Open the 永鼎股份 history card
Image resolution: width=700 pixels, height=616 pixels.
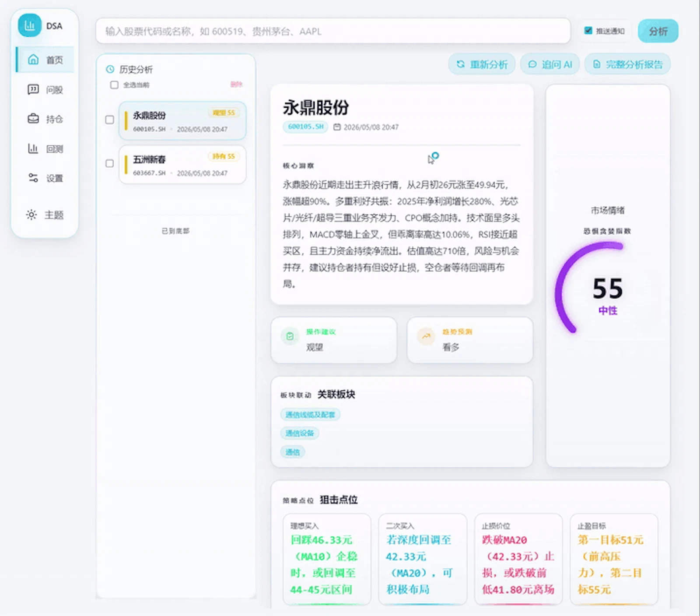(182, 120)
